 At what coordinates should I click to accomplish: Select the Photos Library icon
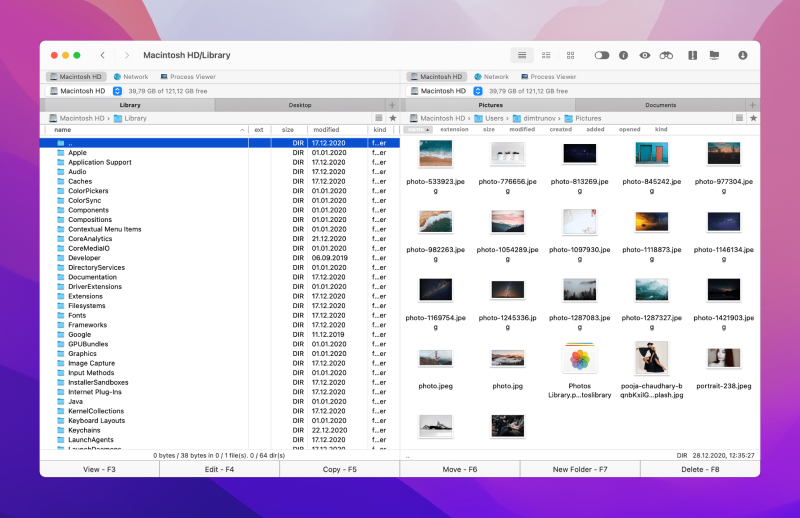(x=580, y=359)
